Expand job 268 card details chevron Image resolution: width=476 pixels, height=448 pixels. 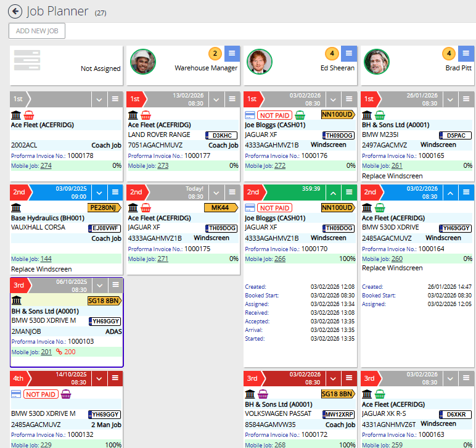pos(333,378)
